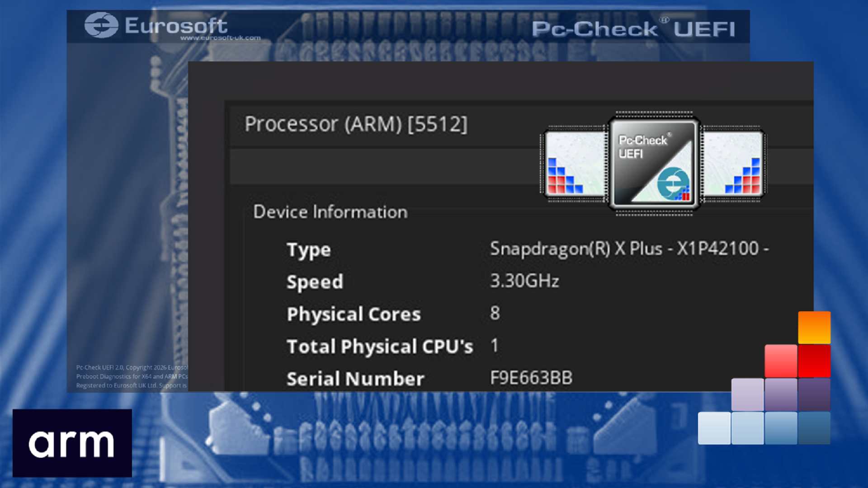Image resolution: width=868 pixels, height=488 pixels.
Task: Select the Speed label
Action: coord(315,282)
